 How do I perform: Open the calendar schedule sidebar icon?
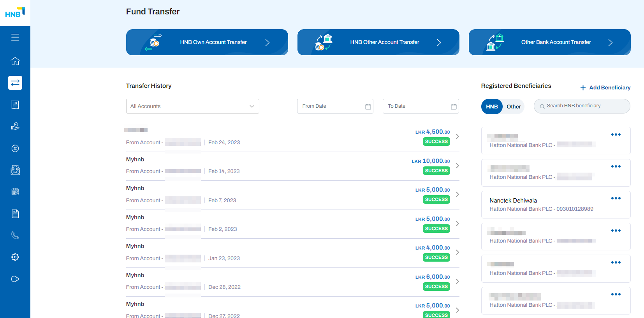coord(15,192)
